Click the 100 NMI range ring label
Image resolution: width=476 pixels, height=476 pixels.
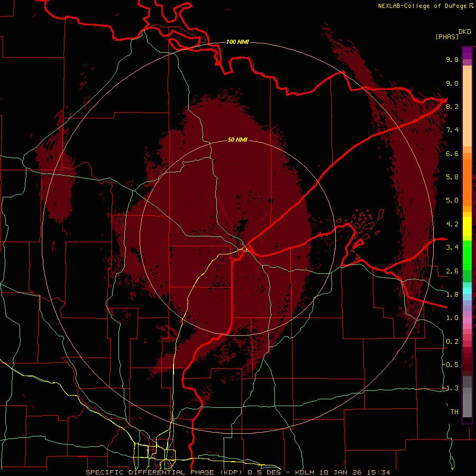pos(237,42)
